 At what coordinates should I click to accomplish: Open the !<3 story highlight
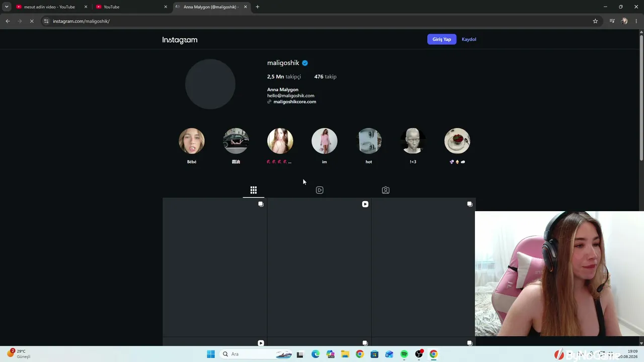(413, 141)
